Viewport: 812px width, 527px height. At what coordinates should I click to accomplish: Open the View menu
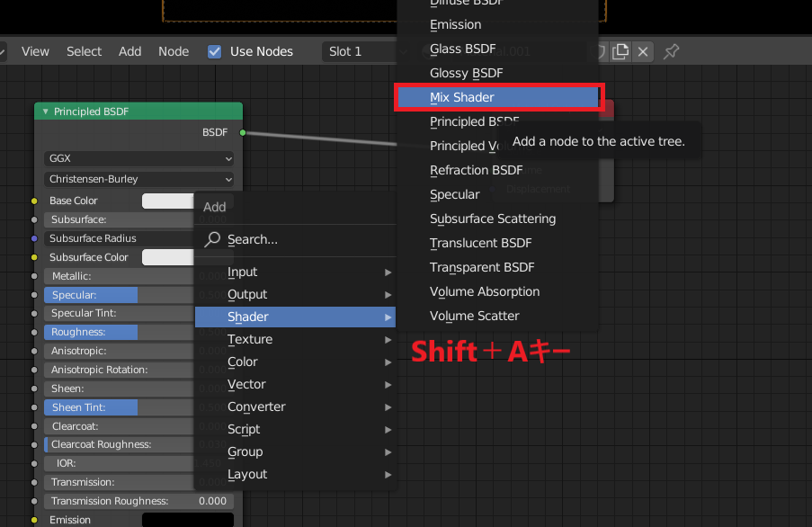pyautogui.click(x=35, y=51)
